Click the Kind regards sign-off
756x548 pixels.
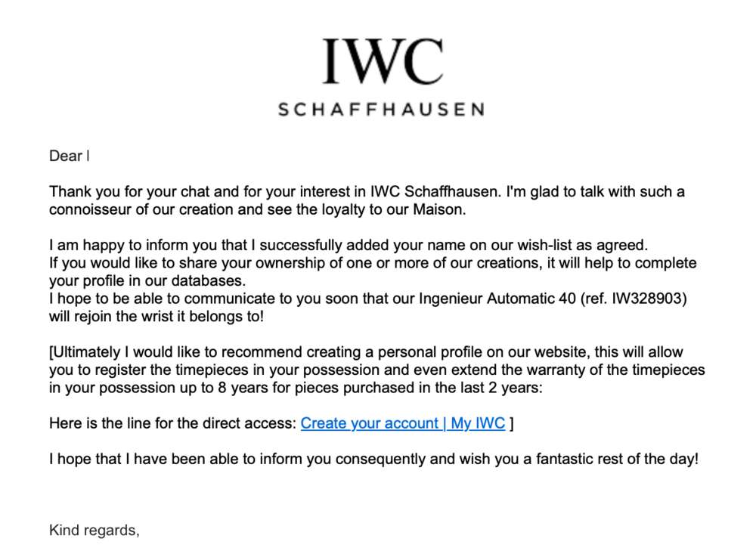94,530
